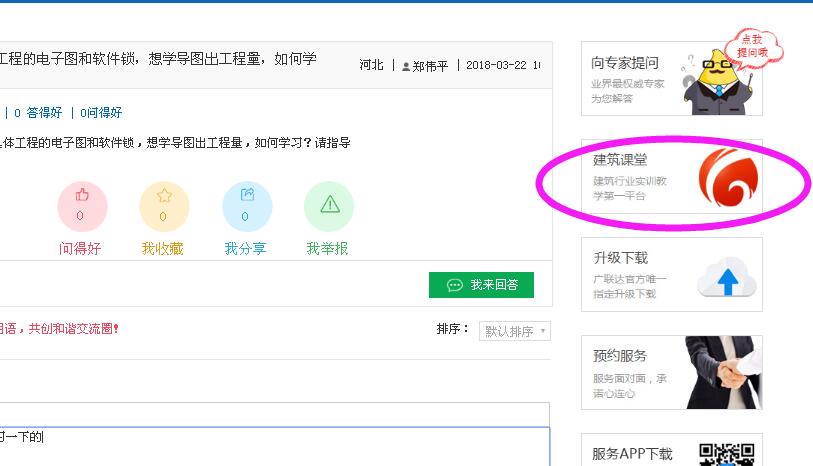Click the mascot in the ask-expert card

point(718,82)
